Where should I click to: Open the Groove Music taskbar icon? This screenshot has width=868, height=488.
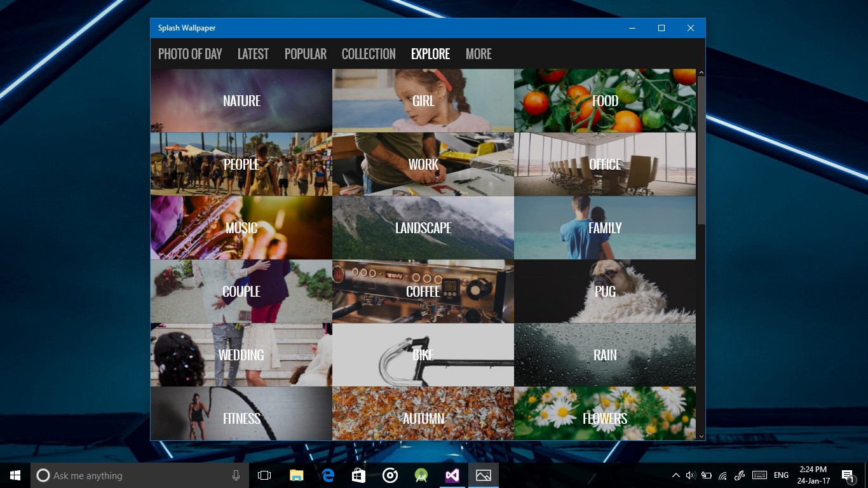(x=390, y=475)
